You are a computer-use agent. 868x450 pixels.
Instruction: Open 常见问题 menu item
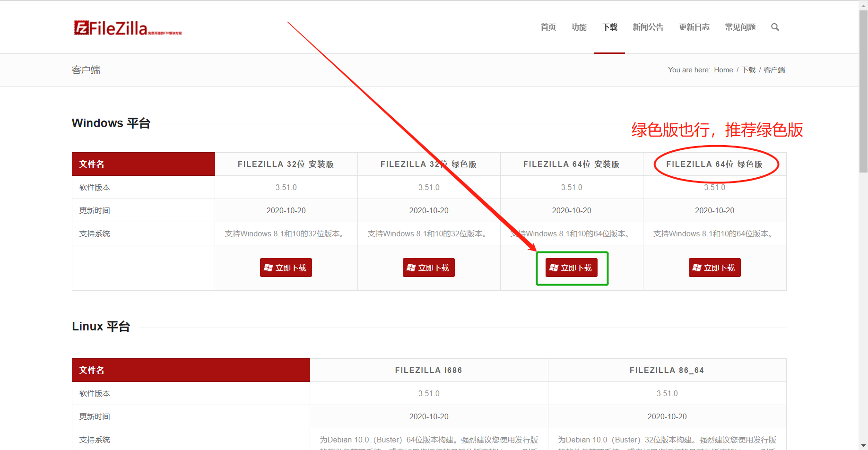tap(740, 27)
